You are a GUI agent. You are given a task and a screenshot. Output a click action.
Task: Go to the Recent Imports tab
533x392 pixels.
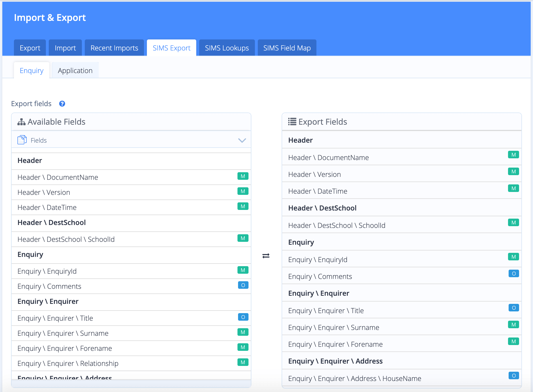click(114, 48)
